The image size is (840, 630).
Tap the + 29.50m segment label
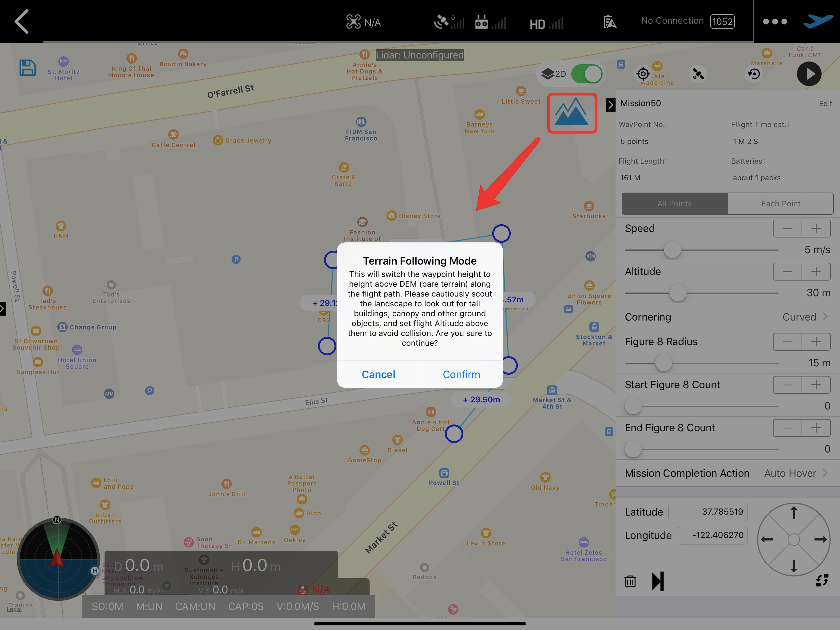[x=481, y=400]
